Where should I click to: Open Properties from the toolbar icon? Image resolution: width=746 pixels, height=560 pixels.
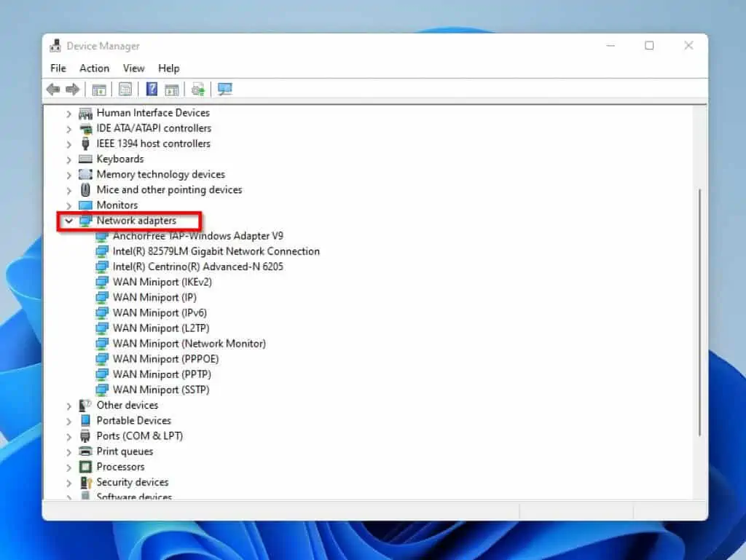pyautogui.click(x=125, y=90)
